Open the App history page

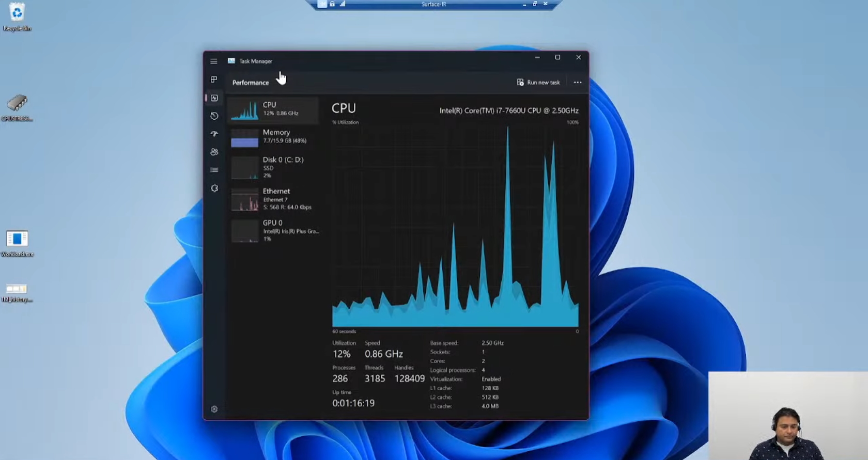coord(214,116)
